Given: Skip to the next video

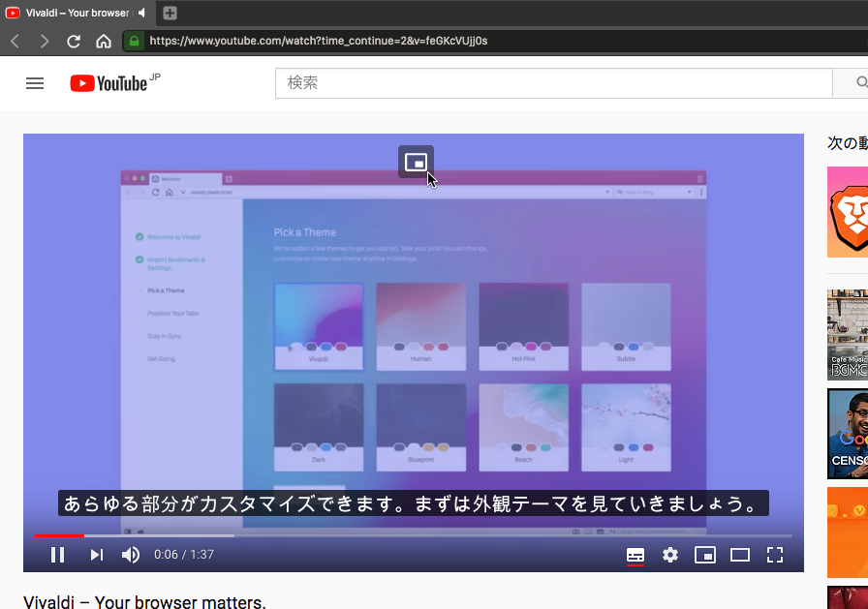Looking at the screenshot, I should coord(97,554).
